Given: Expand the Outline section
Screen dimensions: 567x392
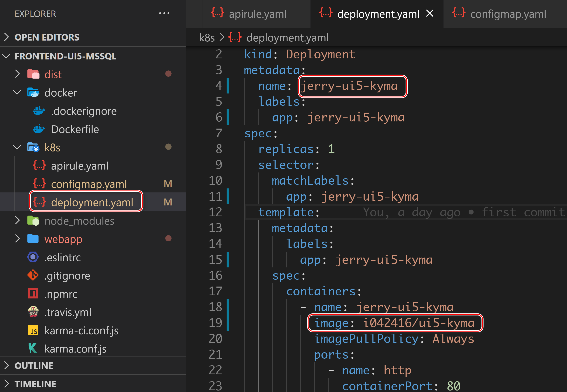Looking at the screenshot, I should click(x=7, y=366).
